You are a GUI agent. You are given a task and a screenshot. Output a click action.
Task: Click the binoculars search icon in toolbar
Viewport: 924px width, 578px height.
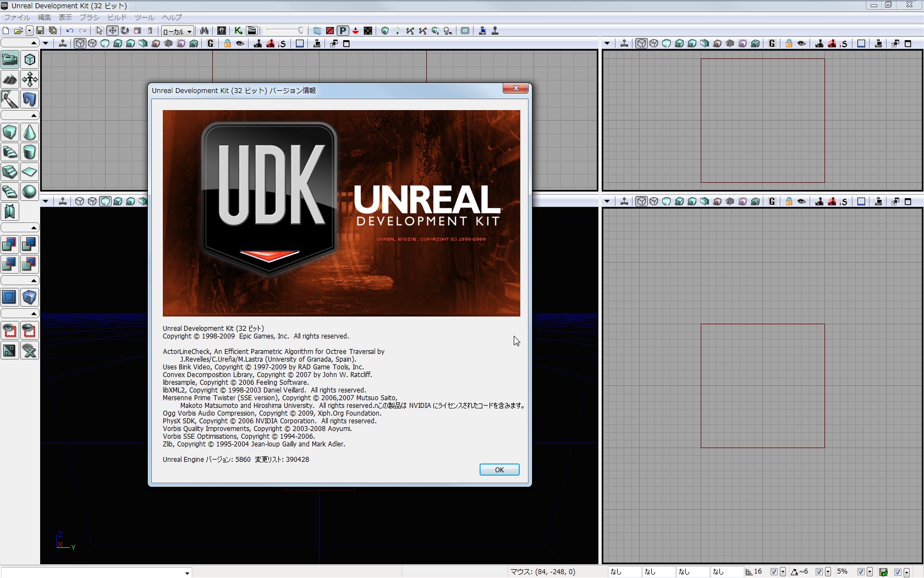tap(204, 31)
